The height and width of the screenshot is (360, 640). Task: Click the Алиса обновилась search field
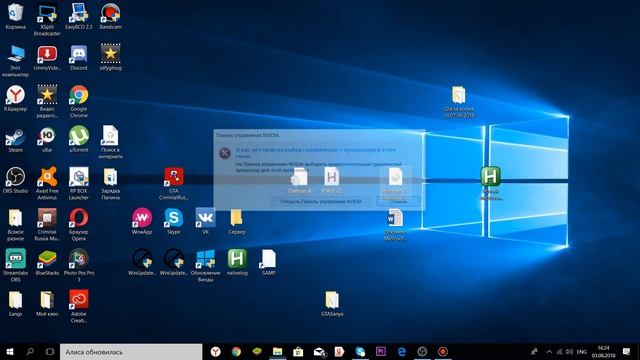click(x=131, y=352)
